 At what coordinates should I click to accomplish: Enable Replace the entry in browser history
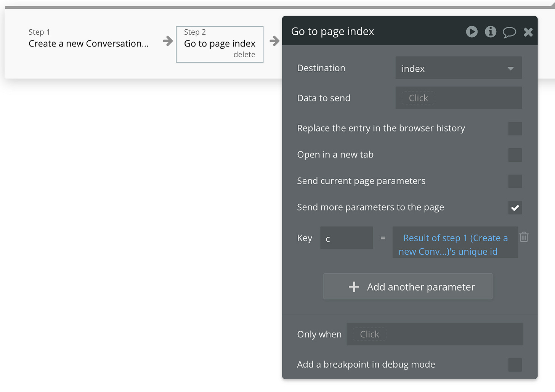[x=515, y=129]
